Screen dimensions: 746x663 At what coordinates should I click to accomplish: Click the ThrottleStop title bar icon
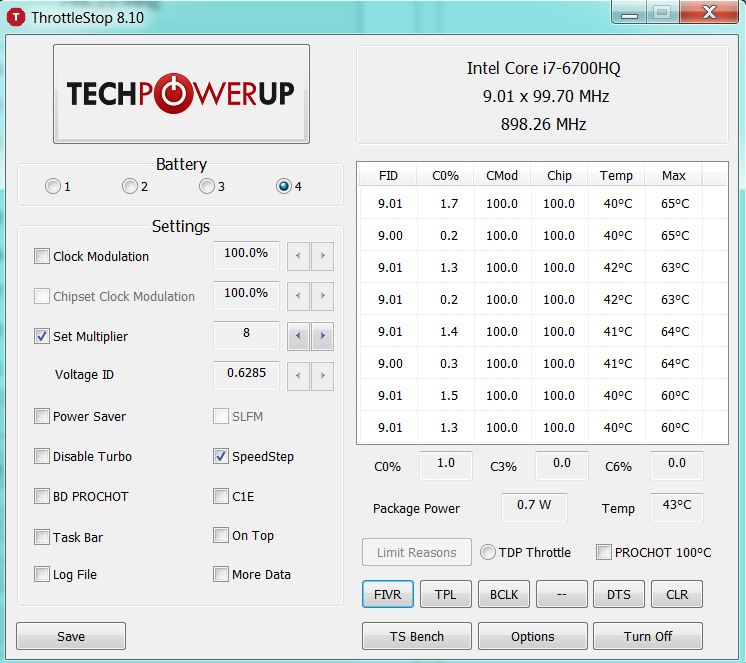tap(16, 17)
